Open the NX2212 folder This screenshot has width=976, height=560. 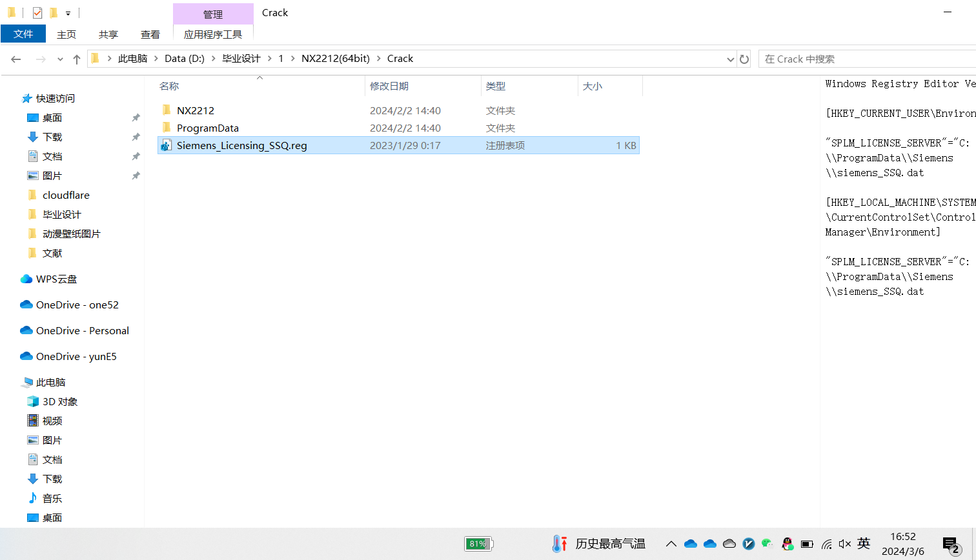pos(195,110)
